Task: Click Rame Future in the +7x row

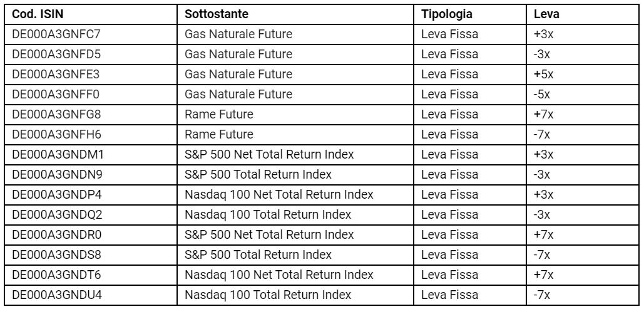Action: 219,114
